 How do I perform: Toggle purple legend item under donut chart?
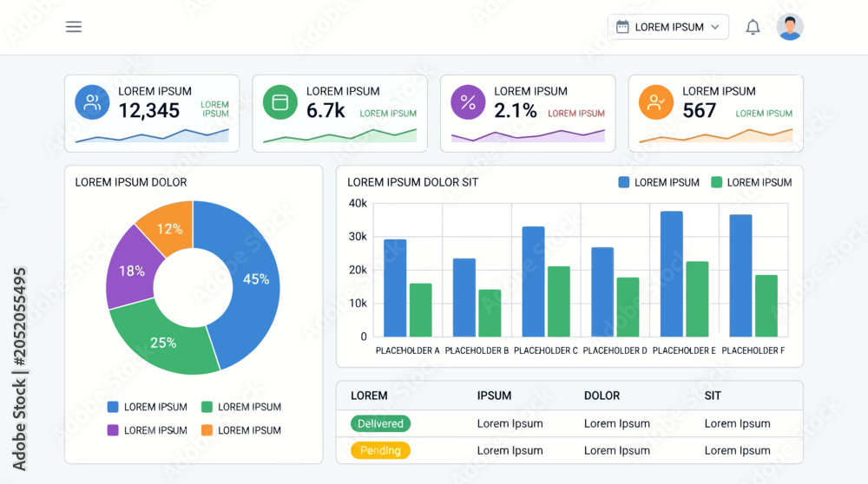[x=148, y=430]
